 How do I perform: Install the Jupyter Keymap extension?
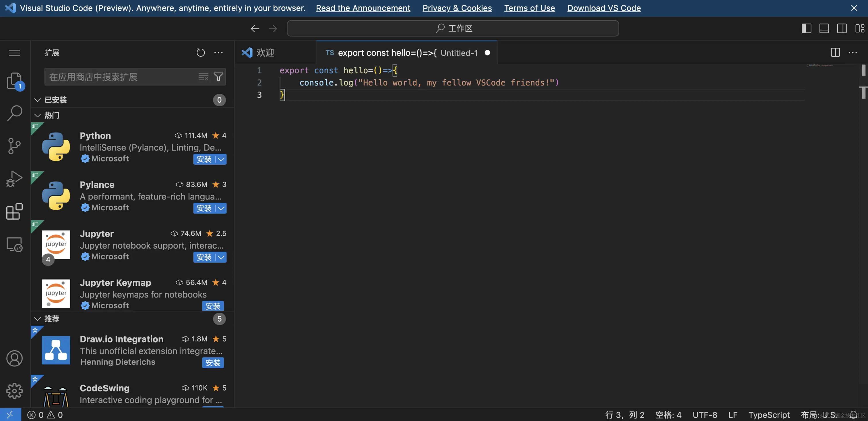pyautogui.click(x=213, y=306)
